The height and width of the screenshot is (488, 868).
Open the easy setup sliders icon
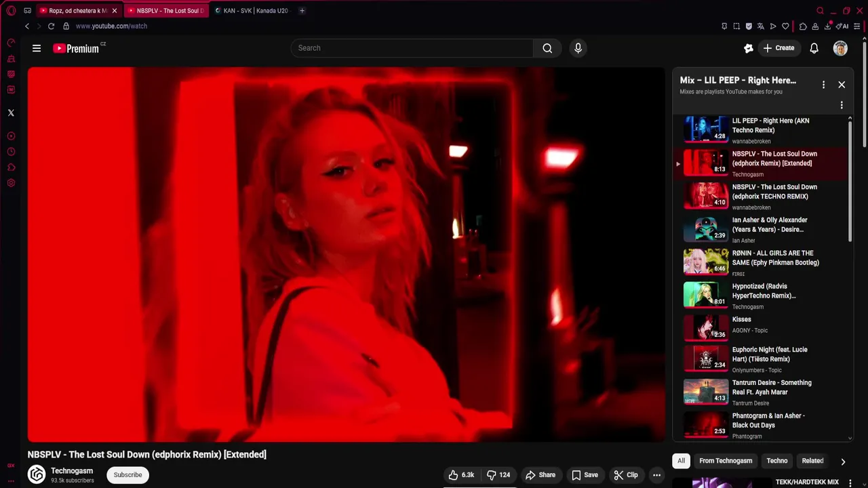point(857,26)
